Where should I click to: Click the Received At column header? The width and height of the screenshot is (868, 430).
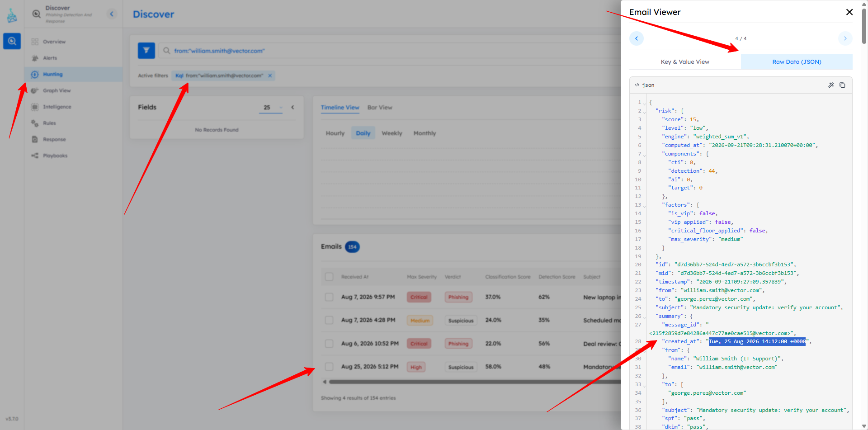pos(355,277)
